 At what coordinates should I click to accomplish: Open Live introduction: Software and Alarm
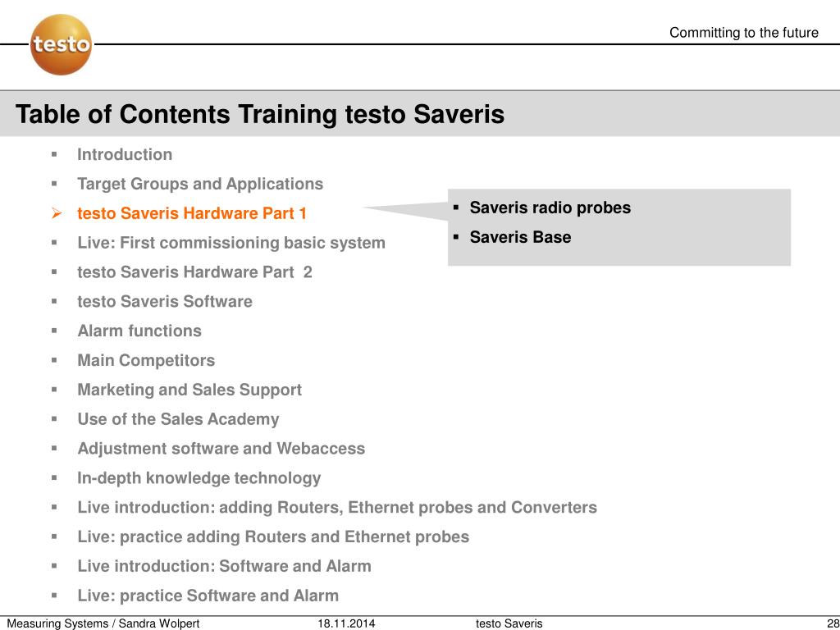tap(225, 566)
